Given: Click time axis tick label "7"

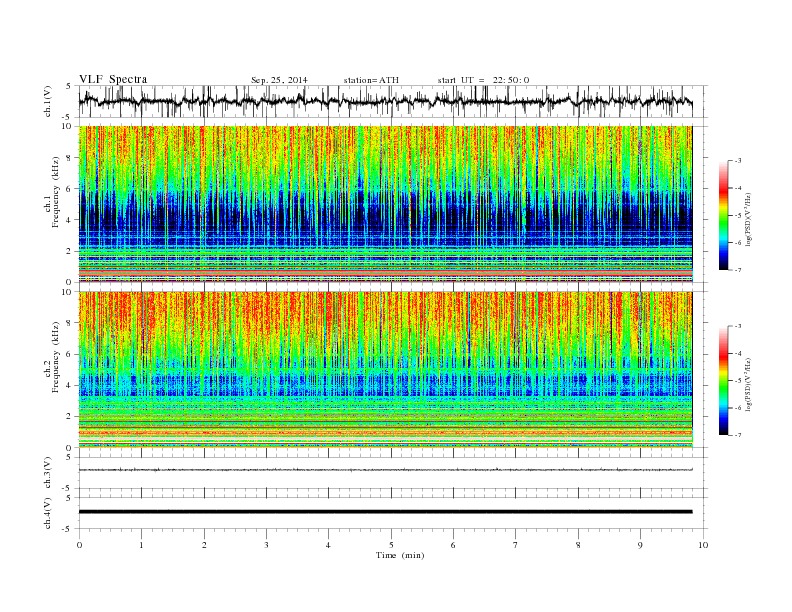Looking at the screenshot, I should pos(516,545).
